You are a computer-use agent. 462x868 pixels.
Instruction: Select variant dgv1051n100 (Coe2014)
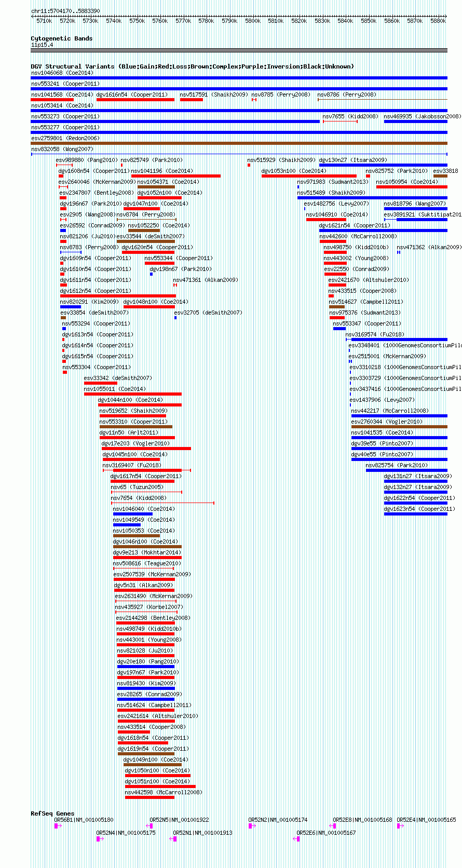[157, 781]
